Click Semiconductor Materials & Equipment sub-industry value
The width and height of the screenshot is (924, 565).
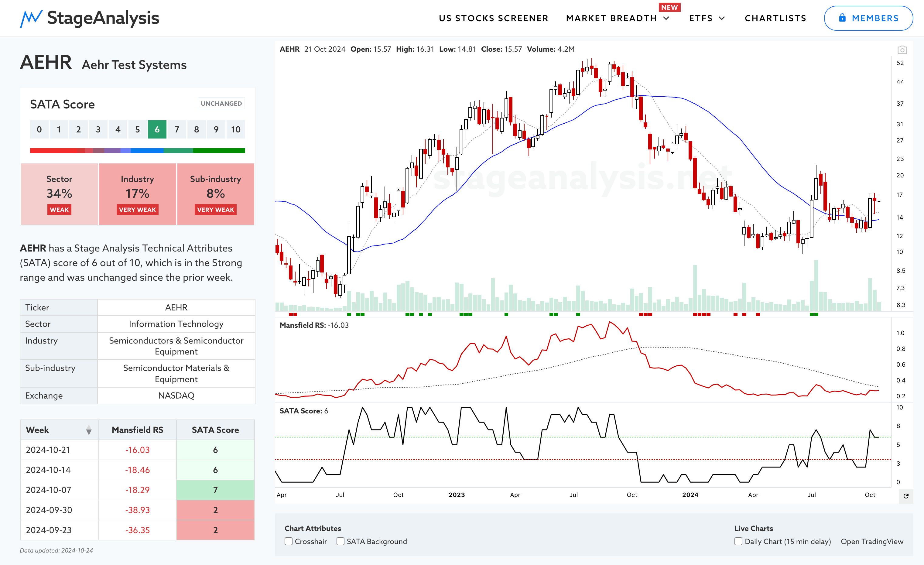[176, 373]
